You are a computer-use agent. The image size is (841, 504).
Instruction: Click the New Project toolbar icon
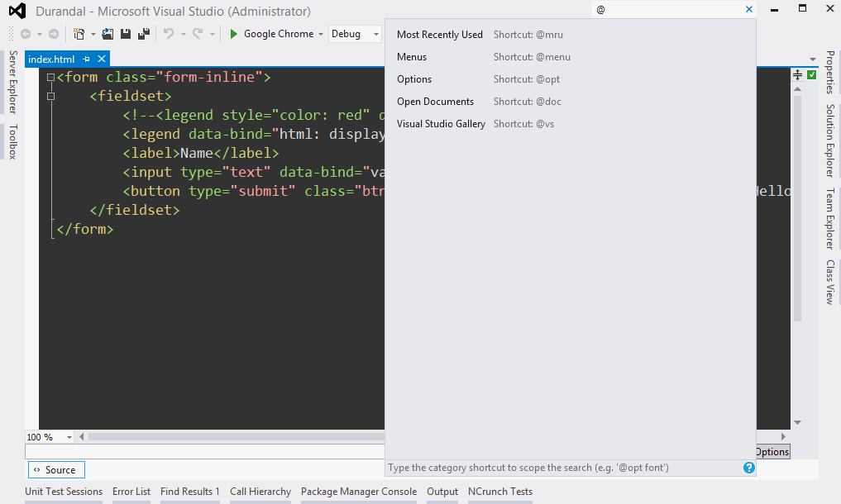80,34
